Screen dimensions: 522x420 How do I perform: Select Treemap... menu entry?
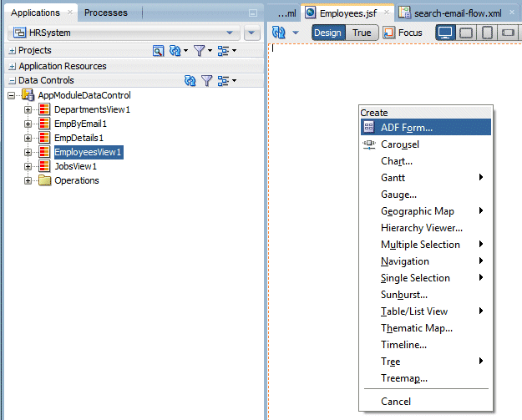point(426,378)
